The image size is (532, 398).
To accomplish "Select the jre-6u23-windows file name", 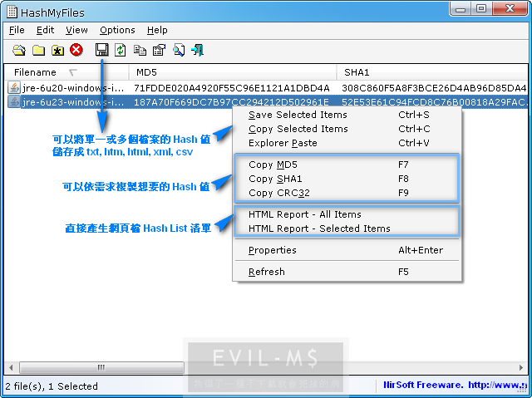I will pos(73,102).
